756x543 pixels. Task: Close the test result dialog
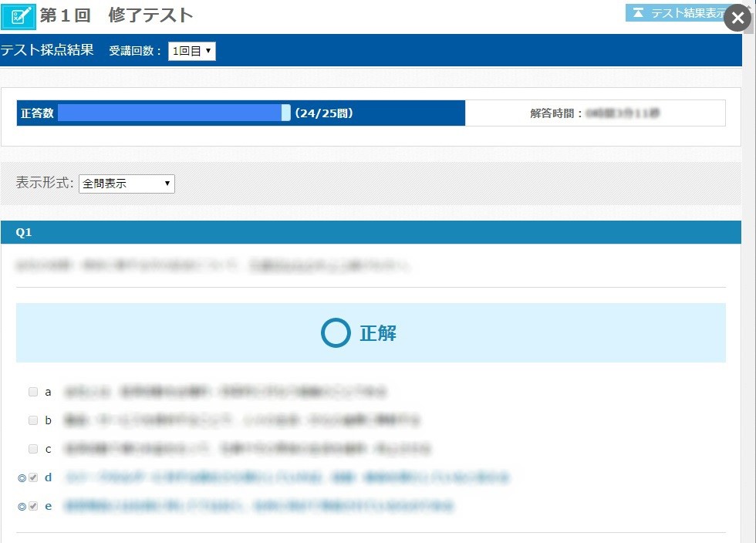point(737,18)
